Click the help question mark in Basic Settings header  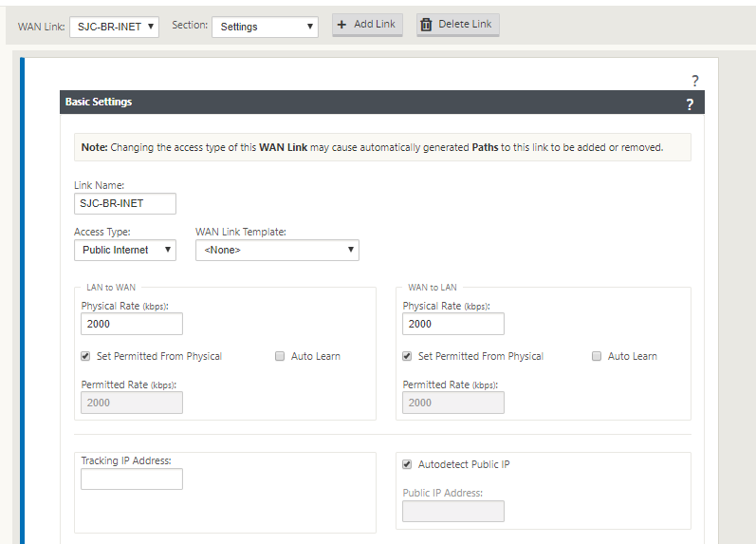click(690, 103)
